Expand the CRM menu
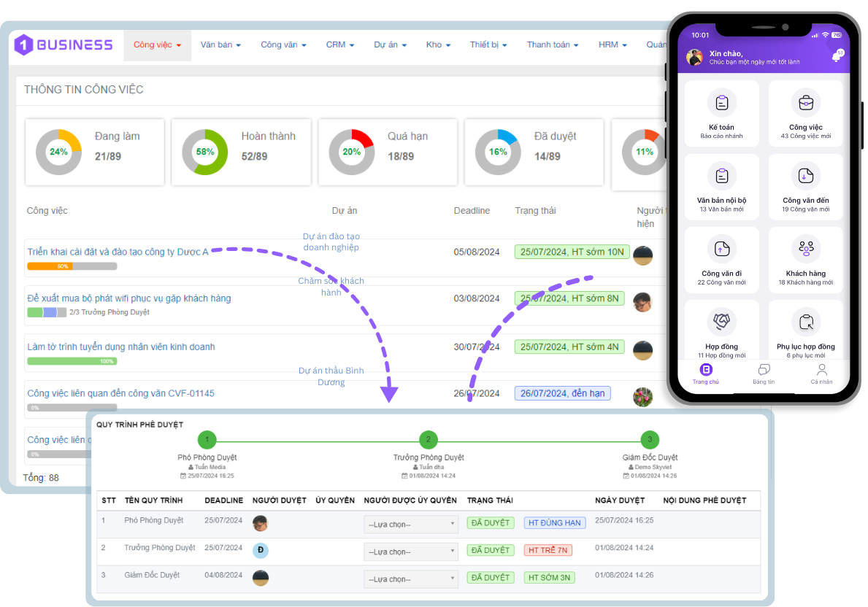This screenshot has height=607, width=868. tap(340, 45)
